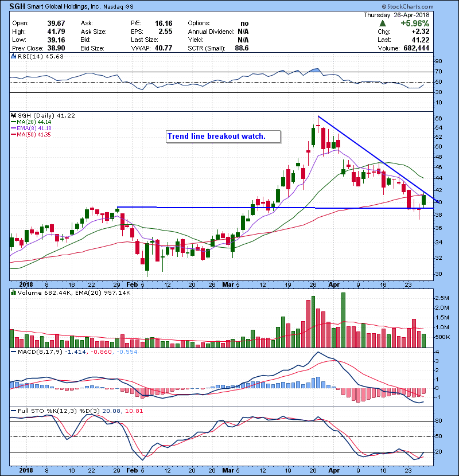Click the 2.5M volume axis label
Screen dimensions: 459x476
click(x=442, y=298)
